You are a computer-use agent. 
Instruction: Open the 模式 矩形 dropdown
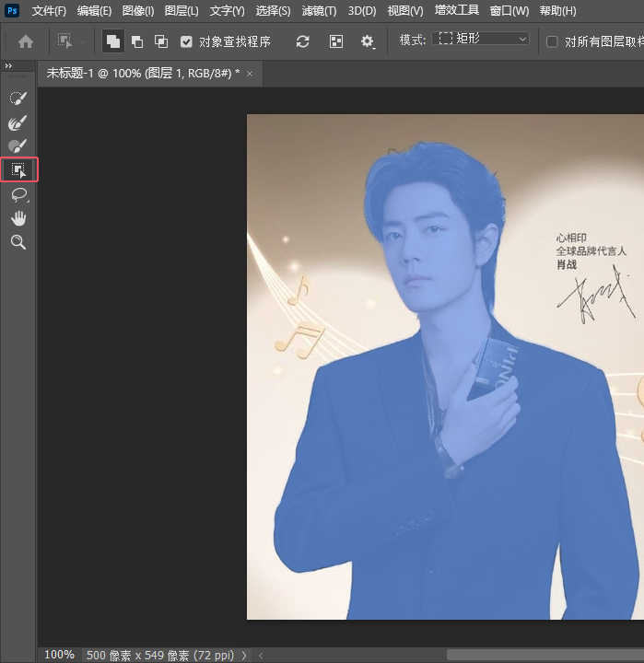click(x=480, y=39)
